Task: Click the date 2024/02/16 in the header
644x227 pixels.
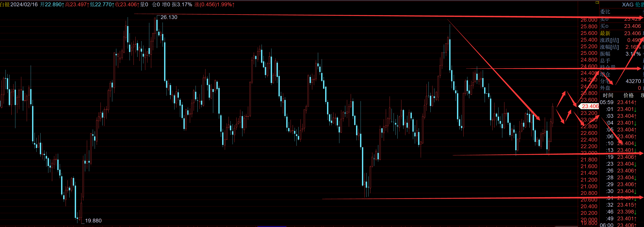Action: point(24,5)
